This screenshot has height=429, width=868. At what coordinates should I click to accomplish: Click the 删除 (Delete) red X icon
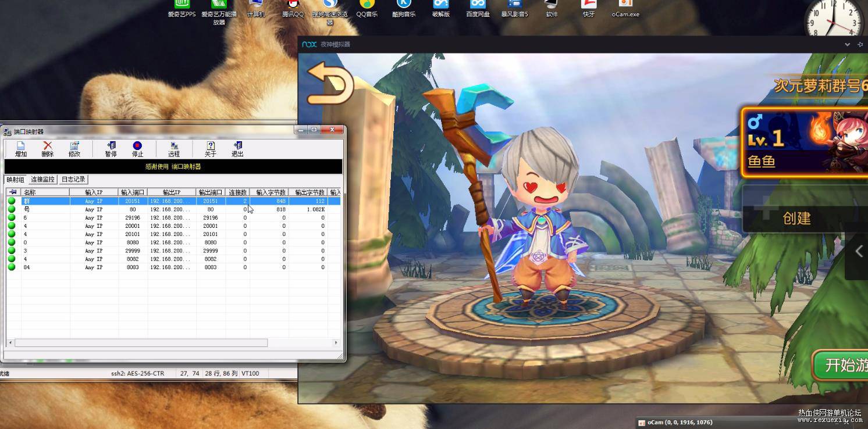[48, 149]
